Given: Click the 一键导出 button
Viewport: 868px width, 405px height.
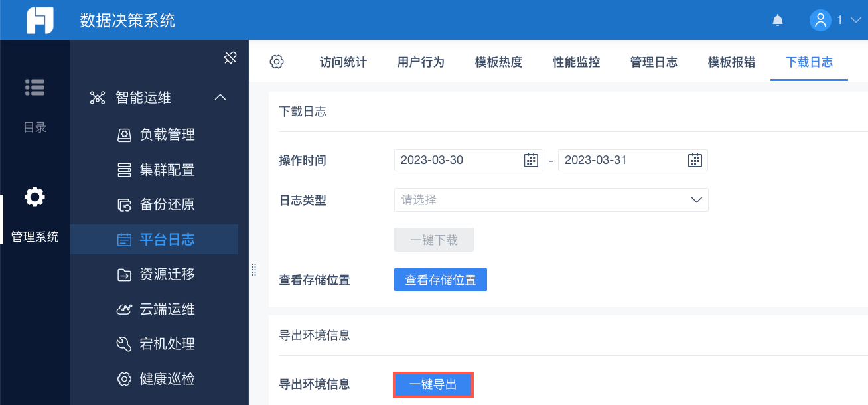Looking at the screenshot, I should 433,384.
